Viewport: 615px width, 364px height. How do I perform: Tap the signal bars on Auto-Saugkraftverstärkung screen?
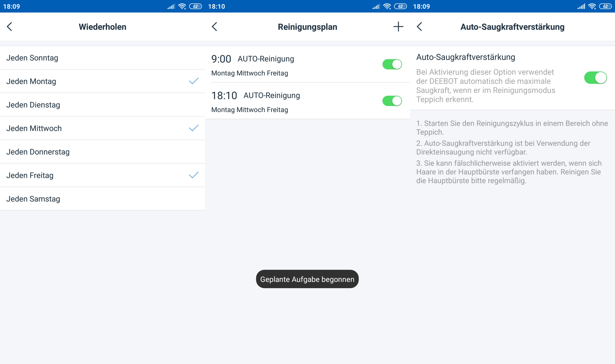click(581, 6)
